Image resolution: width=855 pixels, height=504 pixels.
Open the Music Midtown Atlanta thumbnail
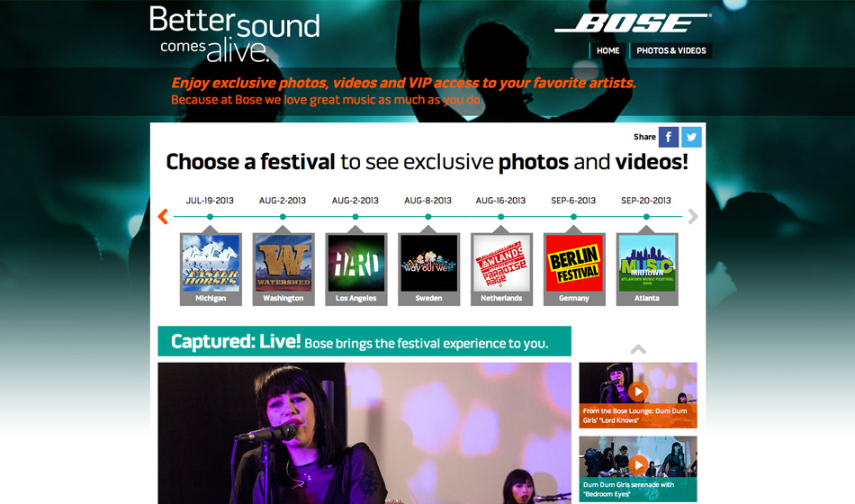(x=647, y=269)
